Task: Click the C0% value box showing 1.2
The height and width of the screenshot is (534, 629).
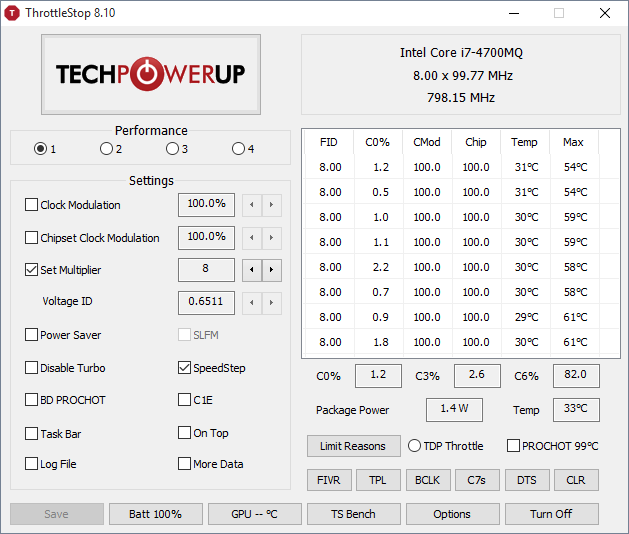Action: click(378, 376)
